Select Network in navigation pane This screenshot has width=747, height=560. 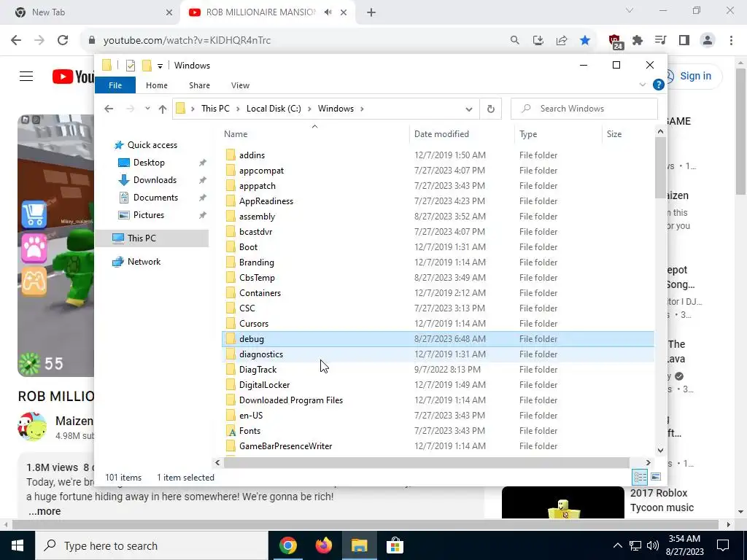tap(144, 262)
